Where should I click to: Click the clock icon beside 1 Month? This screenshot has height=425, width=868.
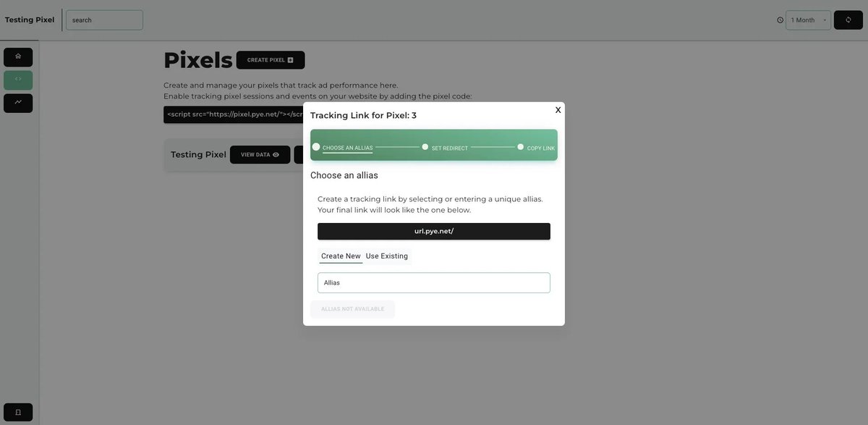pos(780,20)
